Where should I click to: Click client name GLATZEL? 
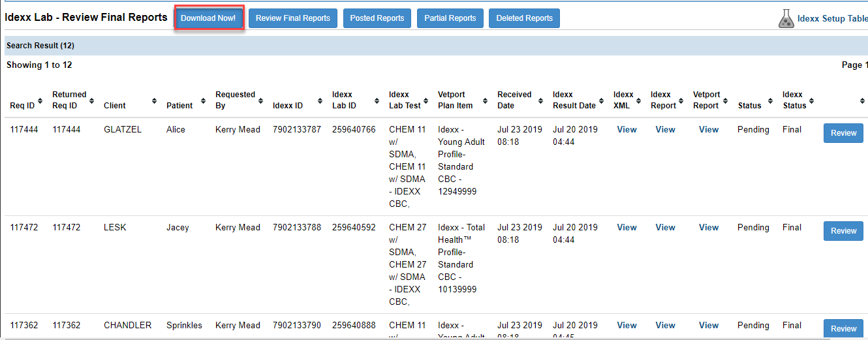coord(123,130)
